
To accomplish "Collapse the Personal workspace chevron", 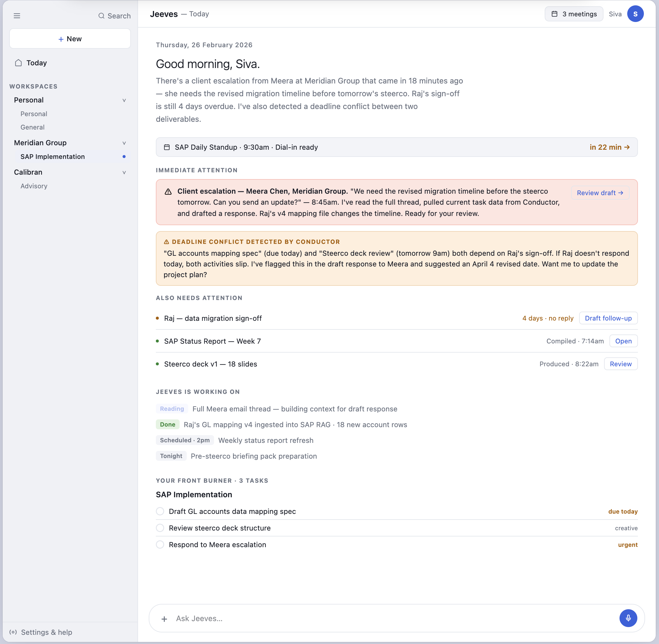I will click(x=124, y=100).
